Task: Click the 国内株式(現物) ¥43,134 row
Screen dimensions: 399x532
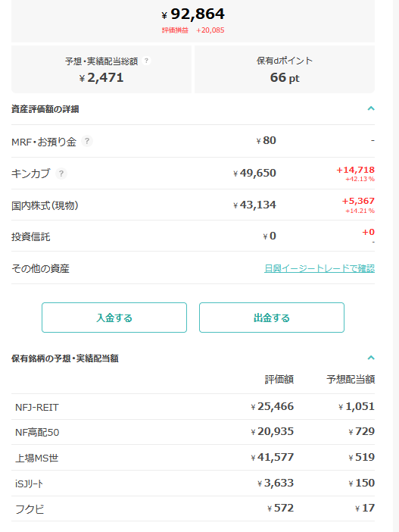Action: 193,205
